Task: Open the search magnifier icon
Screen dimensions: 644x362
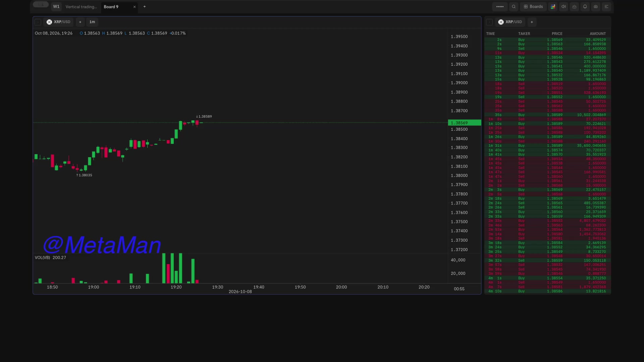Action: (x=514, y=6)
